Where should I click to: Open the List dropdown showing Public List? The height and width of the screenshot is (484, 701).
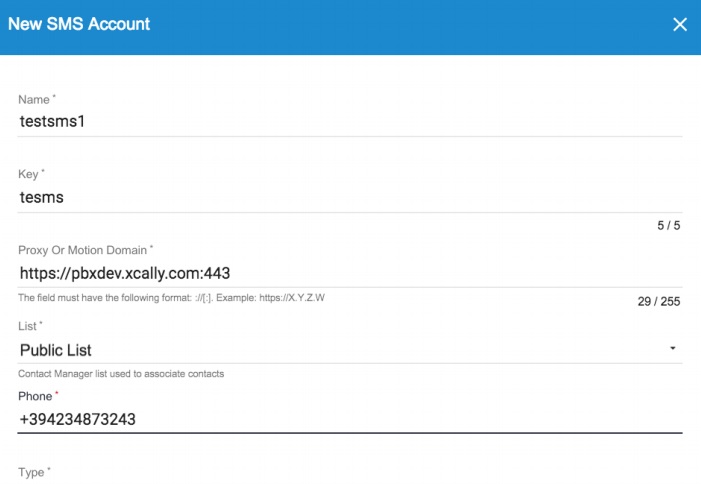(x=350, y=350)
